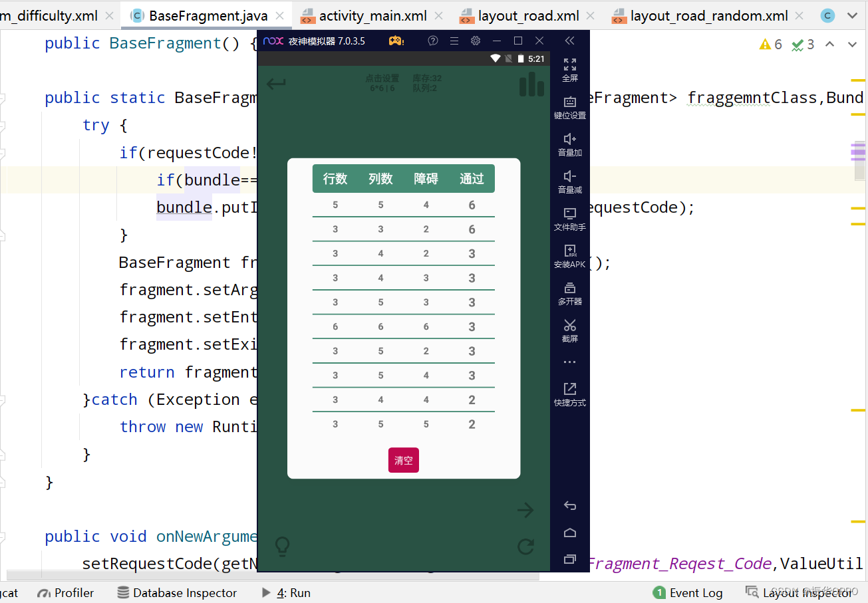Select the last record row 3 5 5 2
This screenshot has height=603, width=868.
[404, 424]
